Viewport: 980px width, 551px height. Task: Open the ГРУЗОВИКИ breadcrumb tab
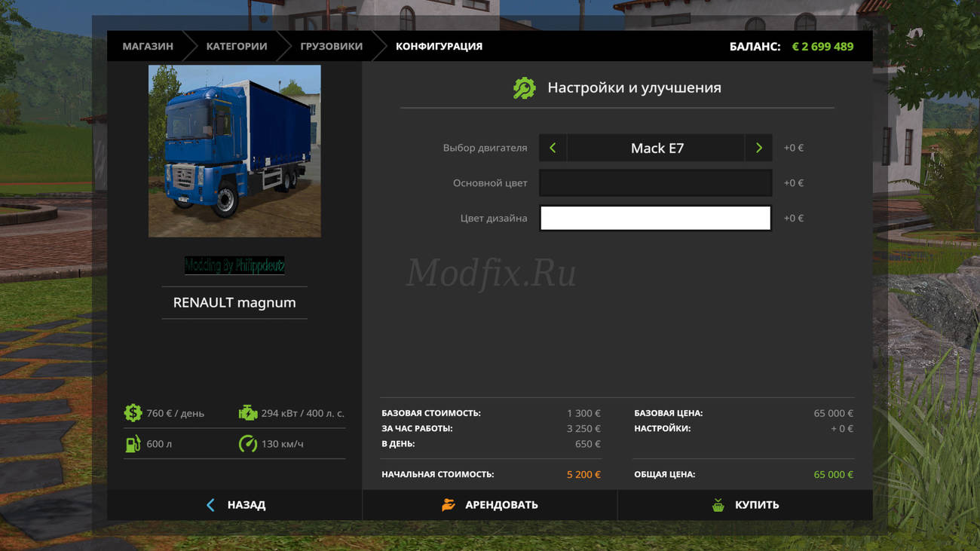click(331, 46)
